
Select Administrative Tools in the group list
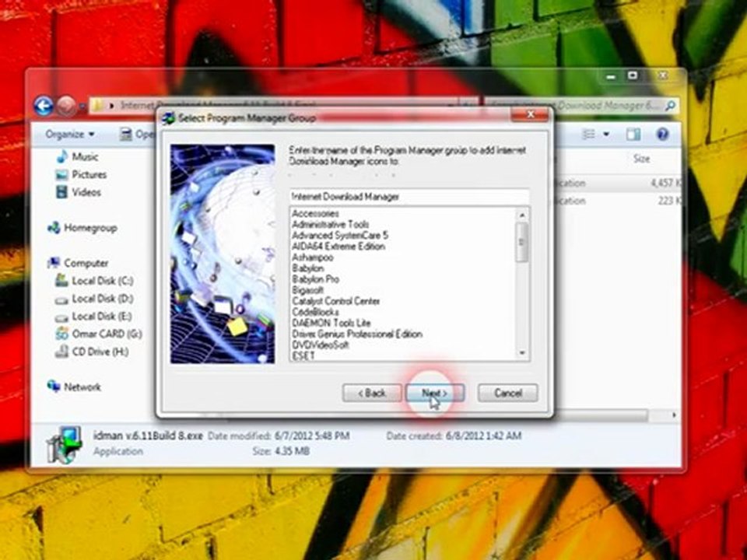330,224
